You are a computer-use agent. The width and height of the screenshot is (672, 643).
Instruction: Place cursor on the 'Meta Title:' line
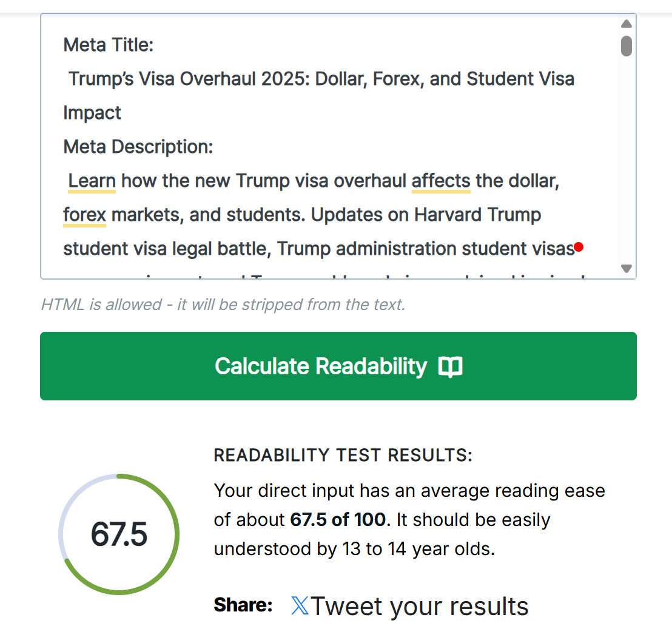coord(109,45)
